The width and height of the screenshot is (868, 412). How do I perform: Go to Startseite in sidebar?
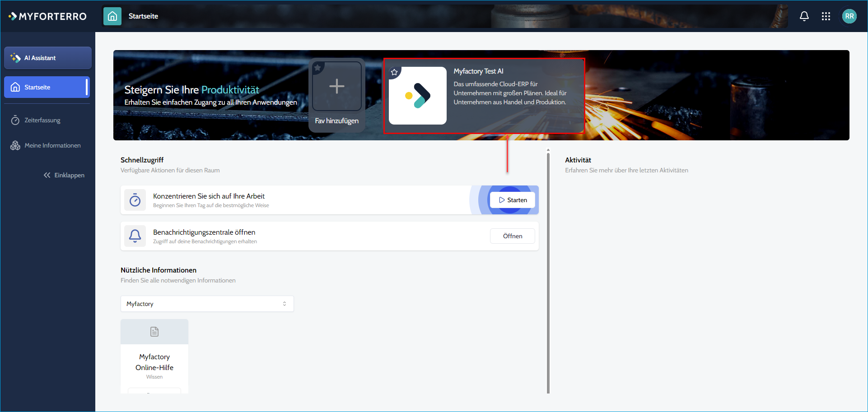(47, 87)
